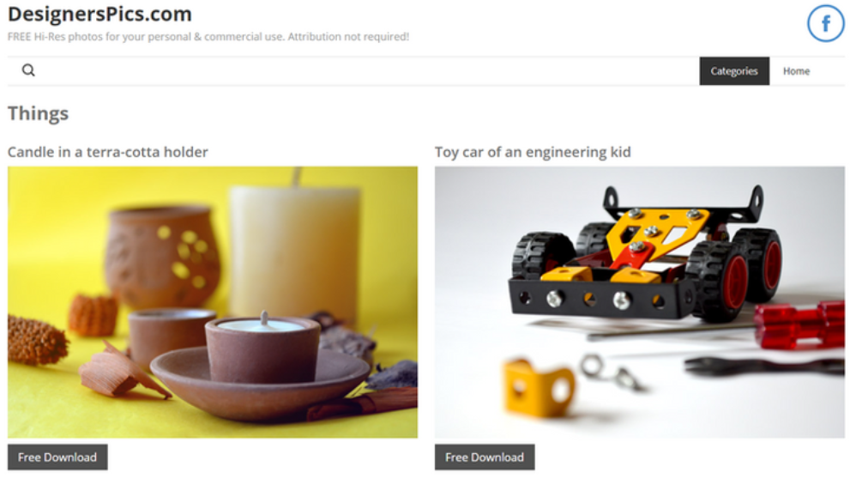Click Free Download under the candle photo
Viewport: 868px width, 485px height.
pyautogui.click(x=57, y=458)
